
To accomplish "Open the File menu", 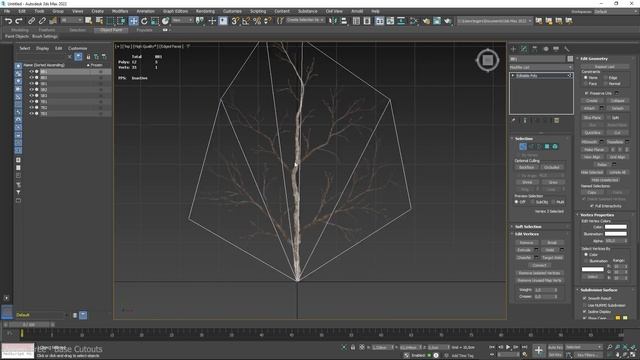I will point(7,11).
